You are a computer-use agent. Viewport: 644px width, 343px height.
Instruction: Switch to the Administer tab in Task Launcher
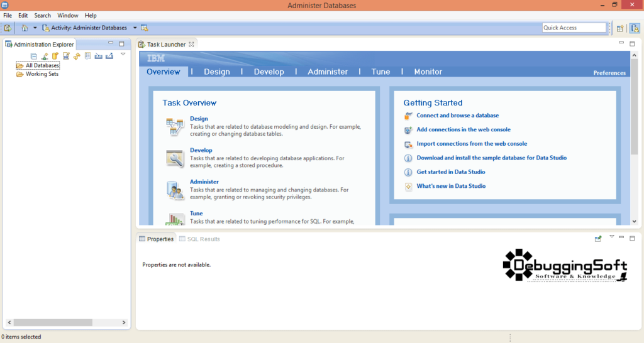328,72
